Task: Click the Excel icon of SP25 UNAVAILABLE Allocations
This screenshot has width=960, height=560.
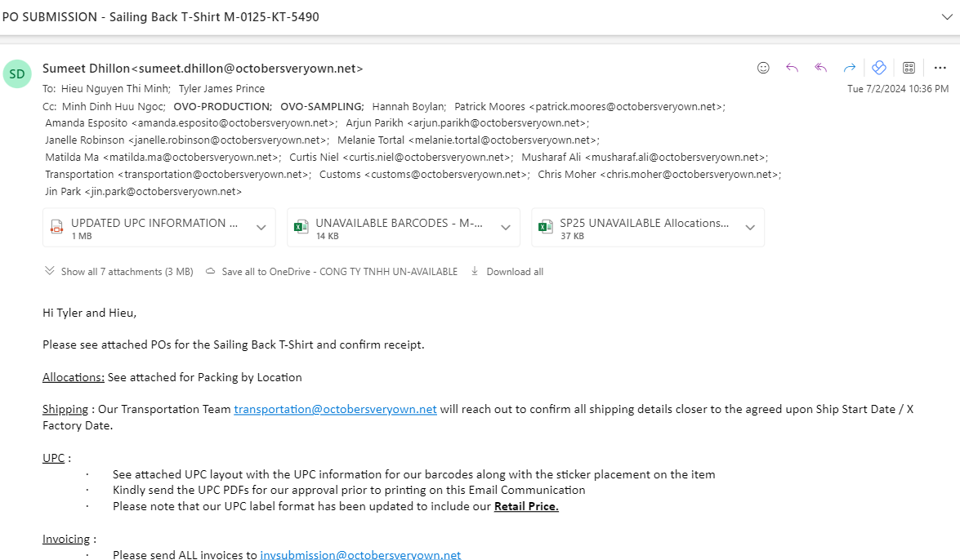Action: tap(545, 228)
